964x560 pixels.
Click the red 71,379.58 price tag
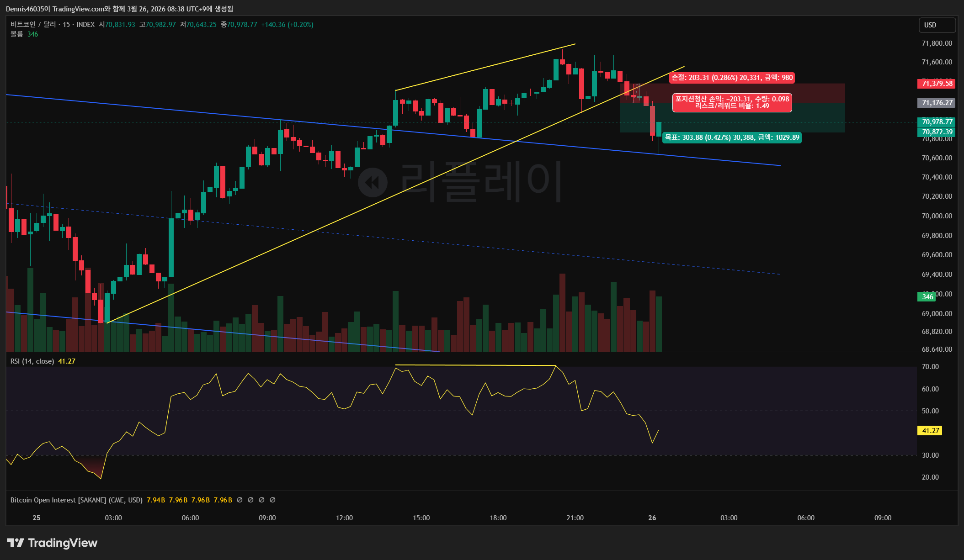(937, 83)
